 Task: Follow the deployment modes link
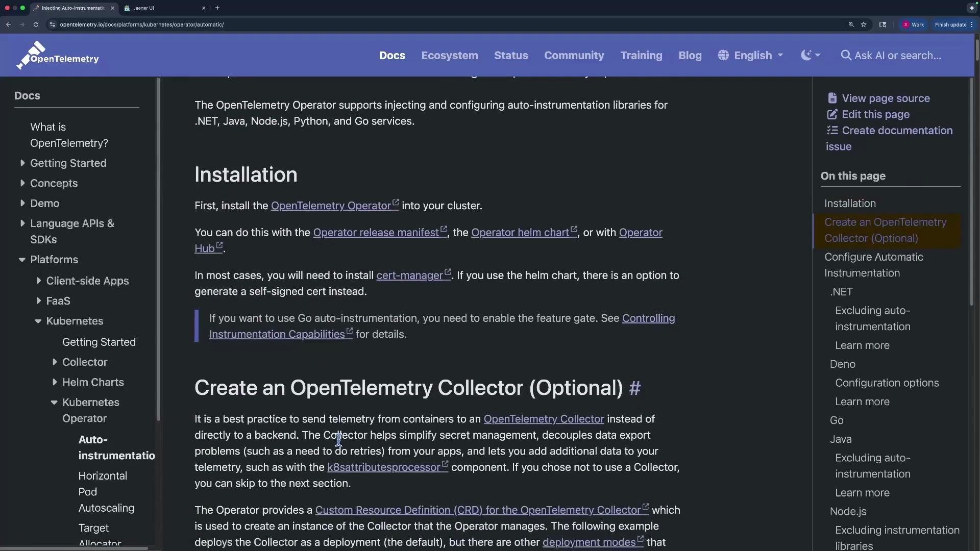[x=593, y=542]
